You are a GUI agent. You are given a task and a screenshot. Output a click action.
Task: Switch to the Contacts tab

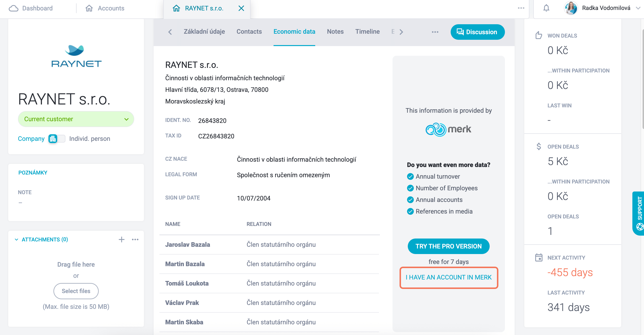pos(249,32)
